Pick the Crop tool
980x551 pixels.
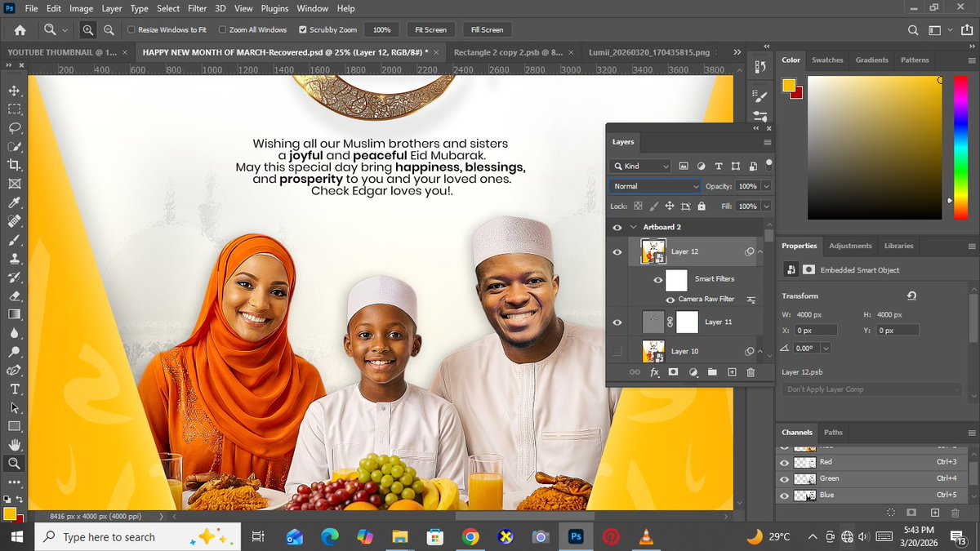point(14,165)
